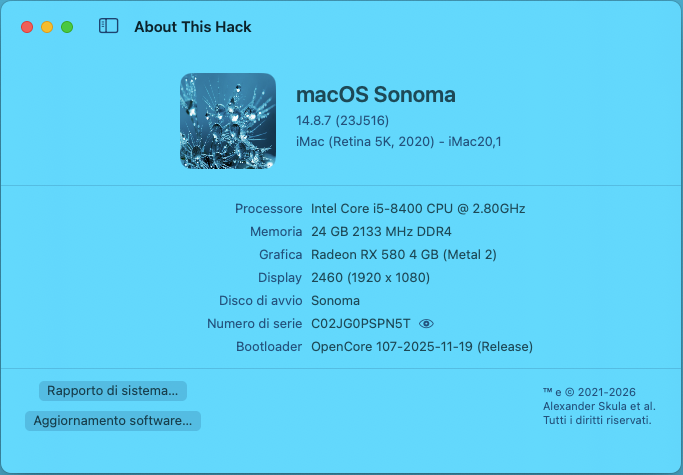This screenshot has width=683, height=475.
Task: Click the 24 GB 2133 MHz memory value
Action: coord(382,232)
